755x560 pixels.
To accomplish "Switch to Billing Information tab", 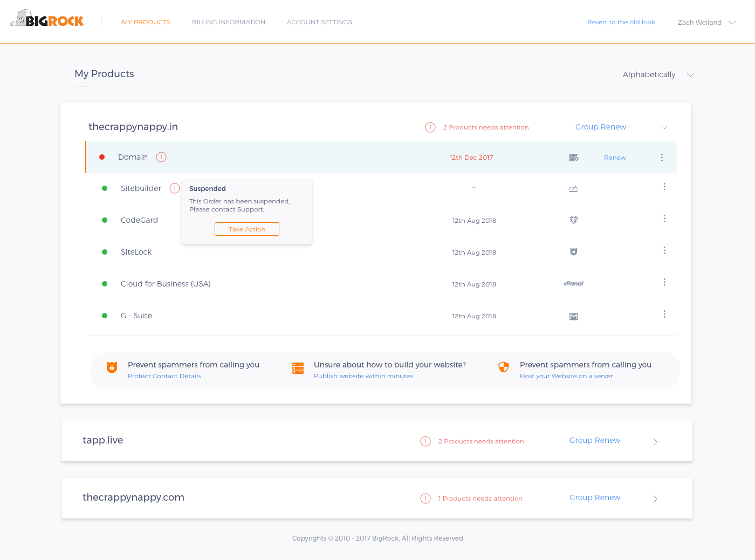I will tap(229, 22).
